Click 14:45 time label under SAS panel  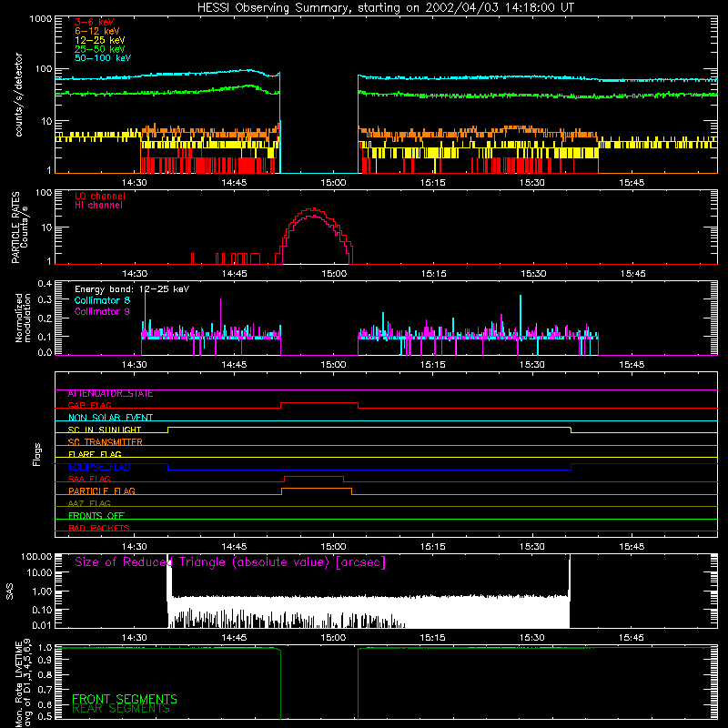point(234,638)
